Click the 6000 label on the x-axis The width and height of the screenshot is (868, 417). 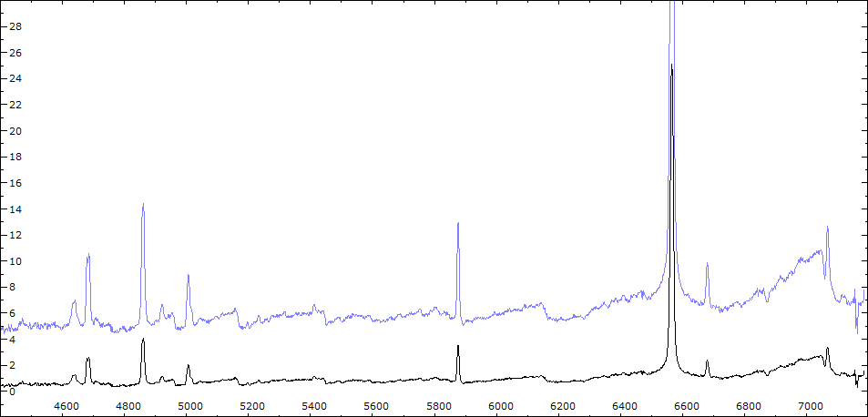(500, 405)
